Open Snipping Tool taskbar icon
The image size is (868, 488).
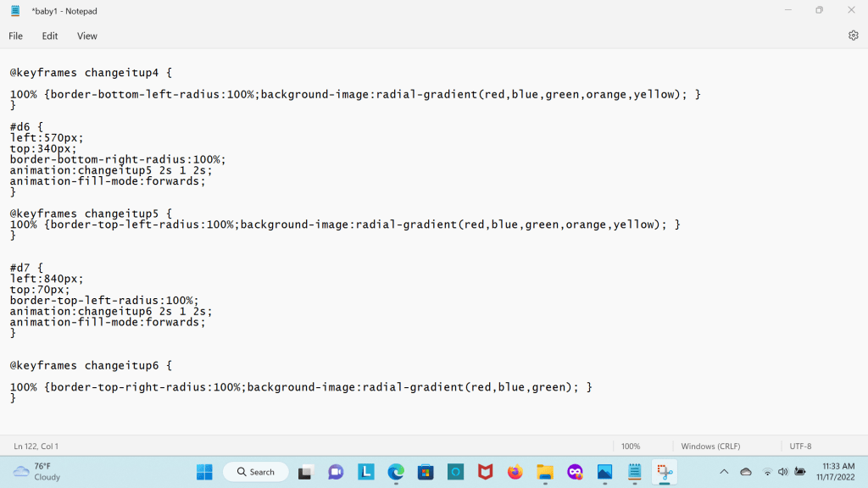point(664,472)
